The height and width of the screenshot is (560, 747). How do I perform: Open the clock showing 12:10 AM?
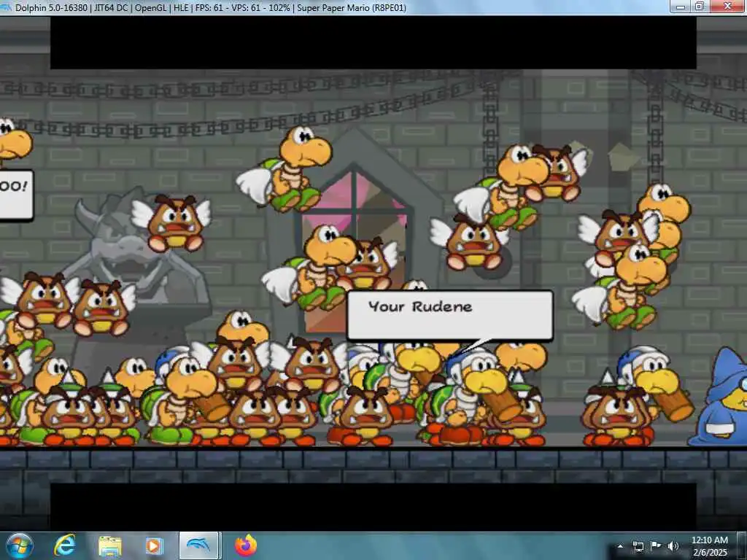(x=709, y=545)
